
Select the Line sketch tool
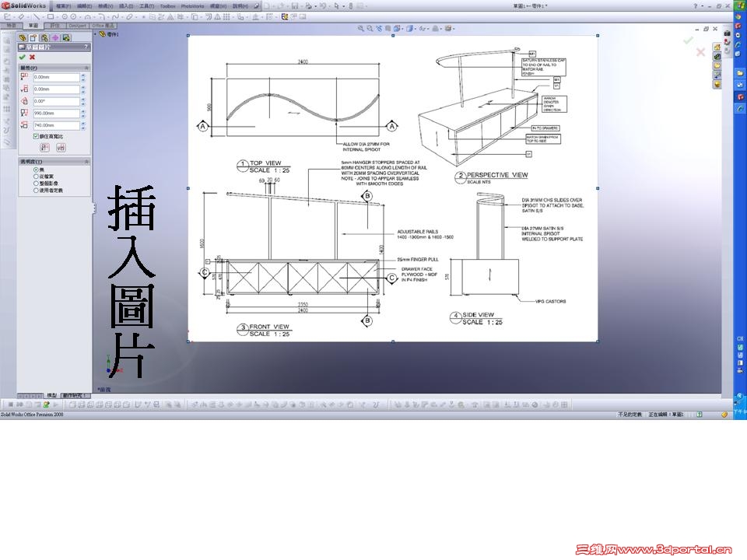click(37, 16)
